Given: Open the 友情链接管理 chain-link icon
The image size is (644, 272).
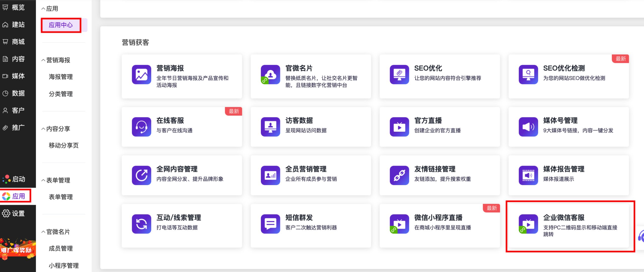Looking at the screenshot, I should (399, 175).
